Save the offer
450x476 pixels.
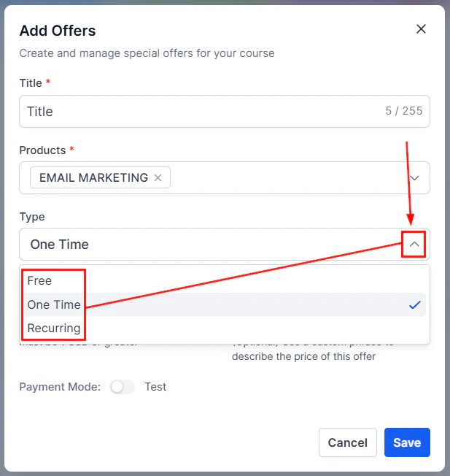[x=407, y=442]
